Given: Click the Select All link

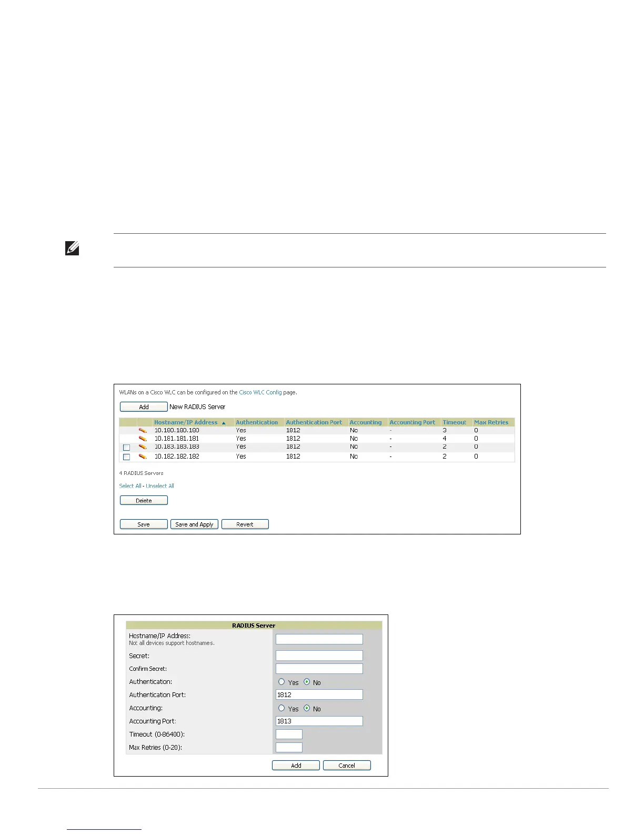Looking at the screenshot, I should click(x=130, y=486).
